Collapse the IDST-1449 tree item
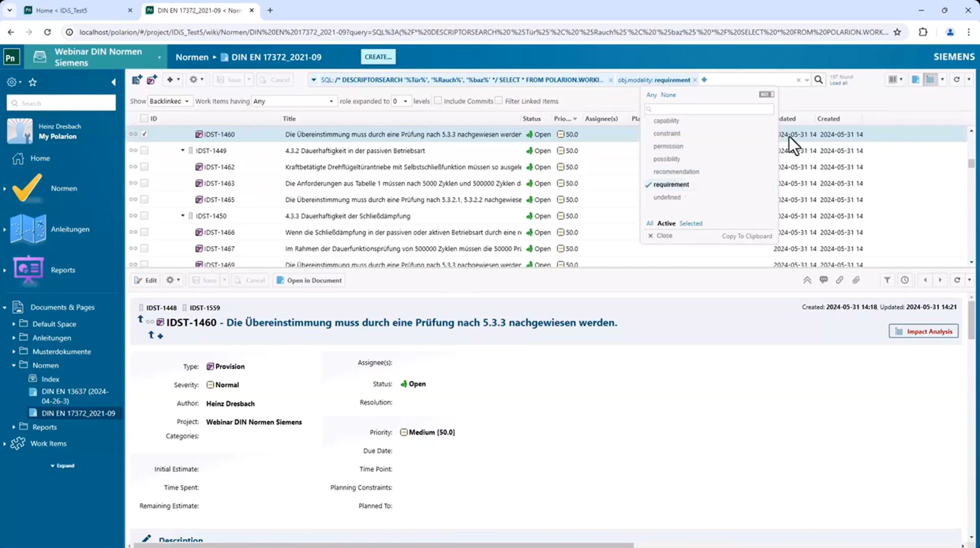Image resolution: width=980 pixels, height=548 pixels. (181, 151)
